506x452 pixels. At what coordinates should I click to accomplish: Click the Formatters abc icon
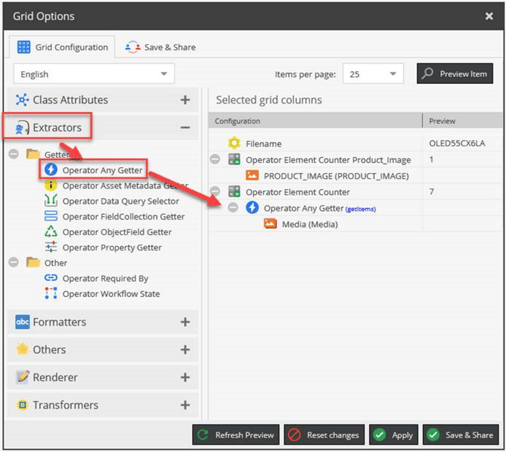pyautogui.click(x=22, y=322)
